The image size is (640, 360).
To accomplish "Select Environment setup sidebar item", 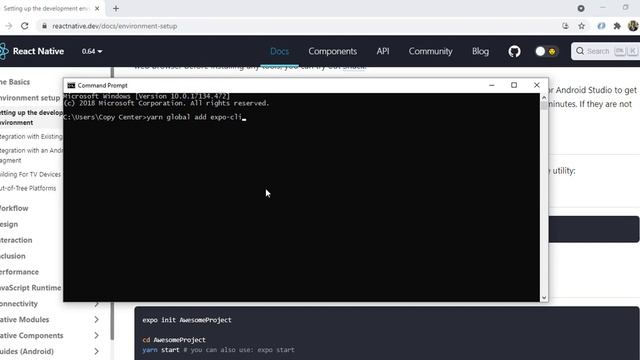I will pyautogui.click(x=30, y=98).
